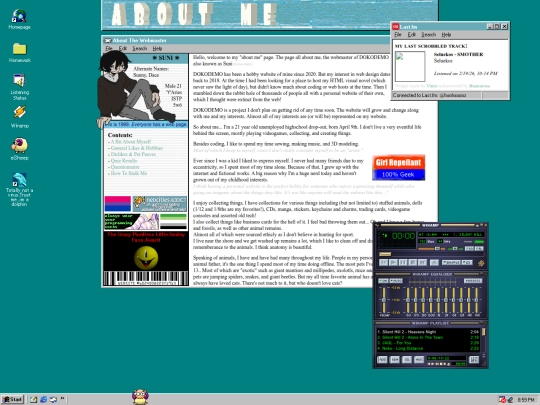Screen dimensions: 540x405
Task: Follow the 'How To Stalk Me' contents link
Action: [x=128, y=173]
